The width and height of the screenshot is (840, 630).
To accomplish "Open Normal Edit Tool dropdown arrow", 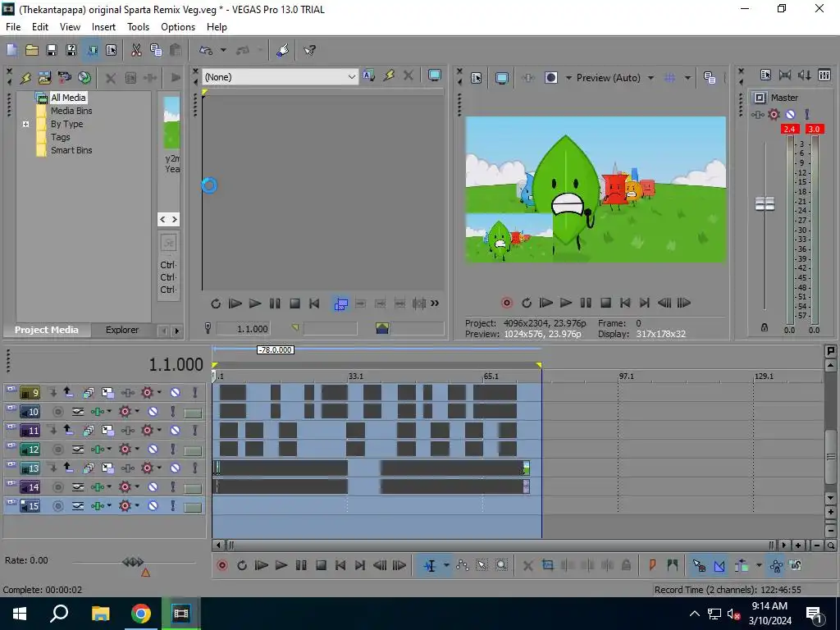I will click(445, 566).
